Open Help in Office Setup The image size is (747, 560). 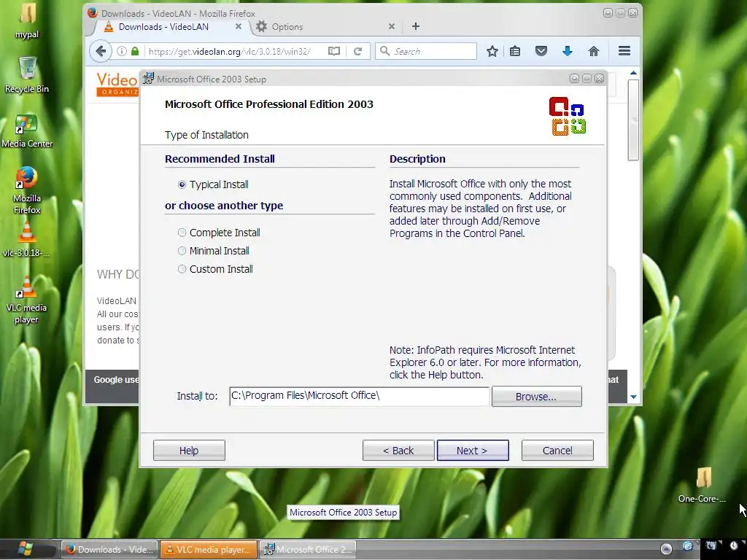(189, 451)
